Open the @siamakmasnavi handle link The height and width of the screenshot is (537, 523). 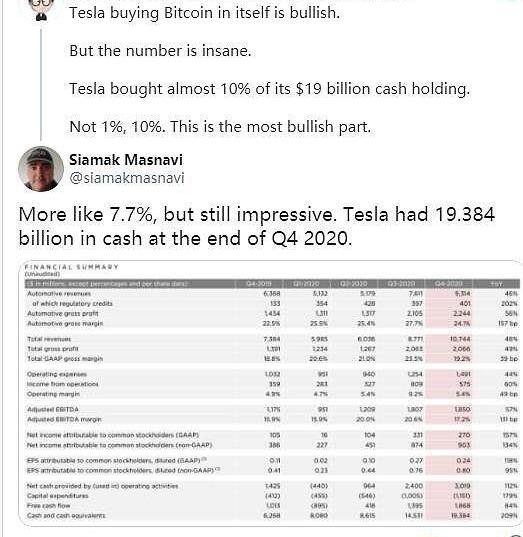pos(127,178)
